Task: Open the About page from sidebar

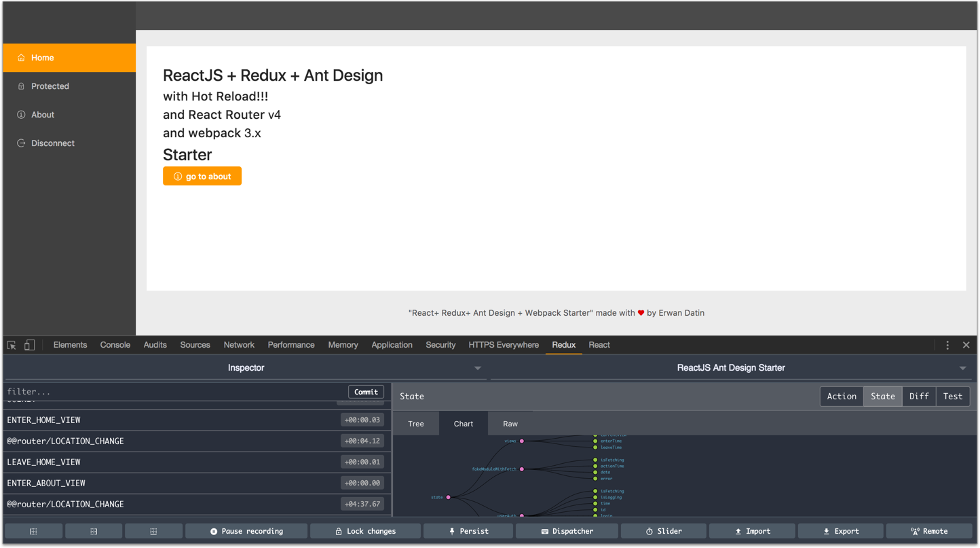Action: coord(69,115)
